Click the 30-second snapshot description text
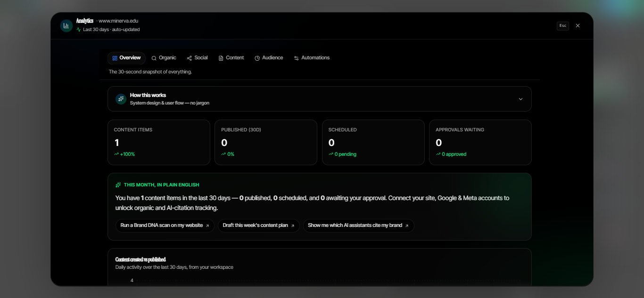The width and height of the screenshot is (644, 298). pyautogui.click(x=150, y=72)
